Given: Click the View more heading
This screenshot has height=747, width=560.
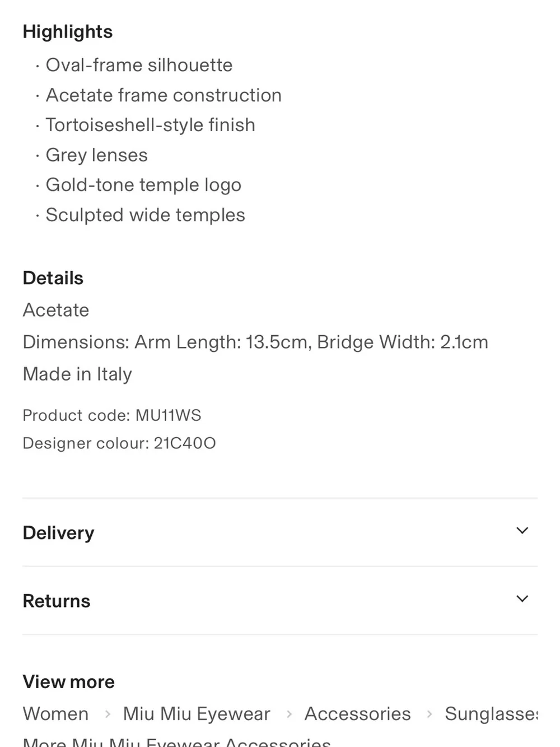Looking at the screenshot, I should pos(69,682).
